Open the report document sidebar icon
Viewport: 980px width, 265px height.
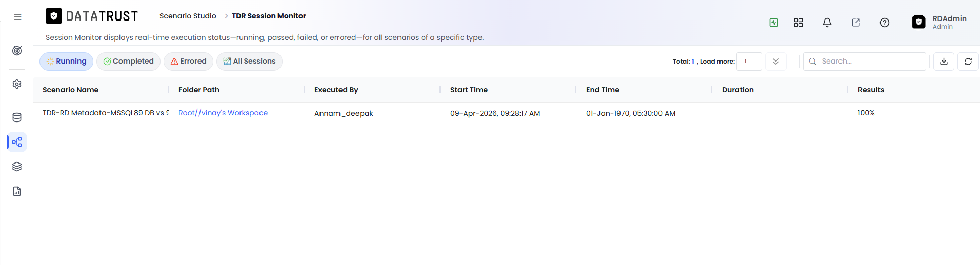coord(17,191)
